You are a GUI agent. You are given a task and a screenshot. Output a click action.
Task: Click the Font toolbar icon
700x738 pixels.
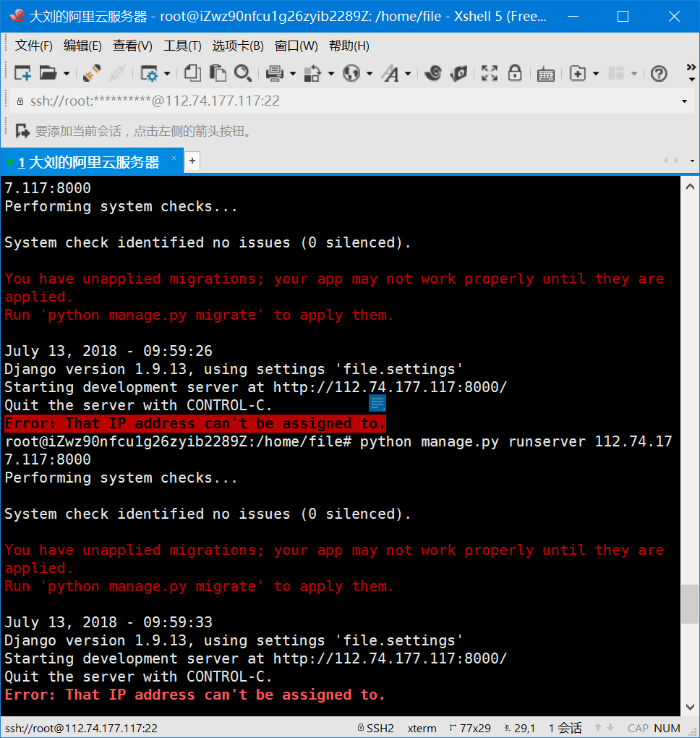(390, 73)
